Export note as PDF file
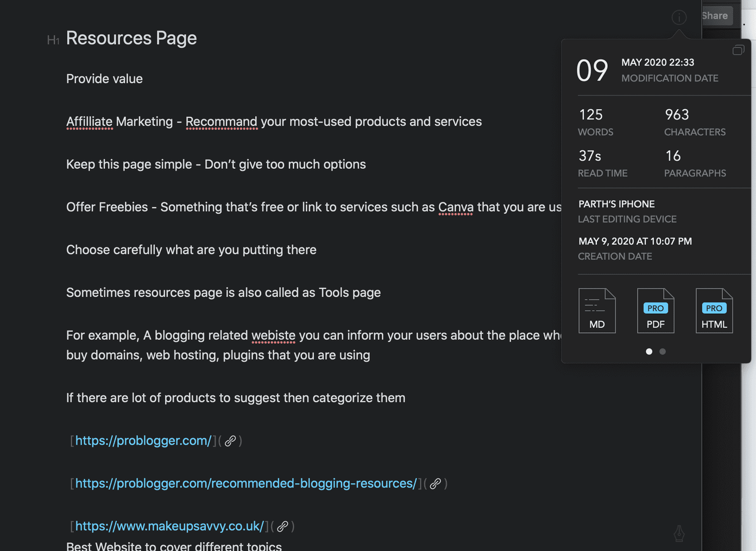 click(x=656, y=311)
